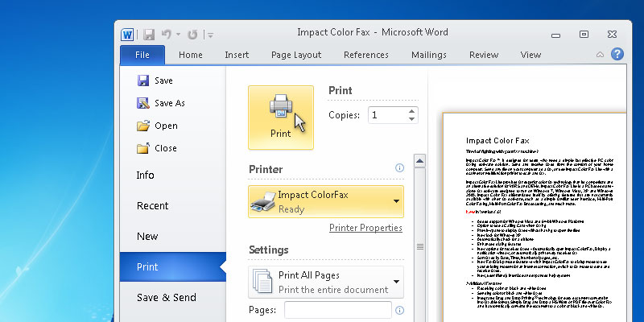Viewport: 644px width, 322px height.
Task: Click the Open folder icon
Action: click(143, 126)
